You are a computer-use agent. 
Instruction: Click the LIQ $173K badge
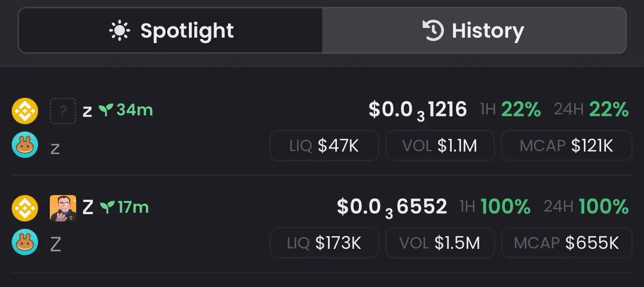point(324,243)
